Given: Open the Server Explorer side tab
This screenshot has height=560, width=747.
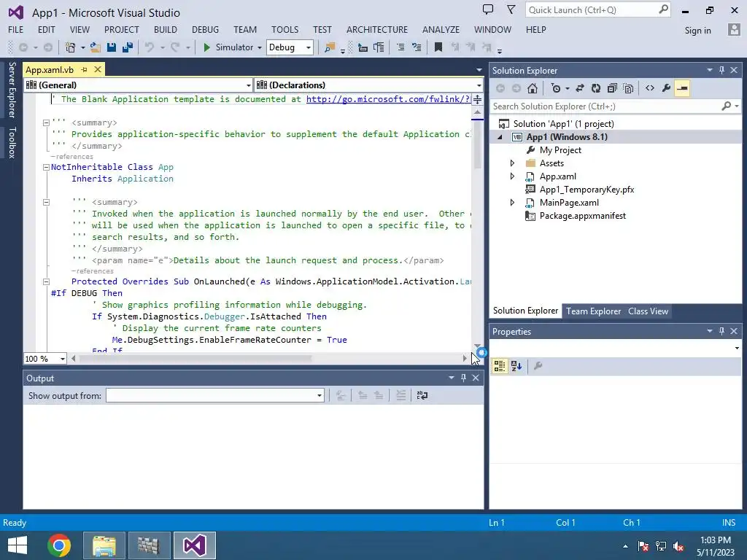Looking at the screenshot, I should (12, 90).
